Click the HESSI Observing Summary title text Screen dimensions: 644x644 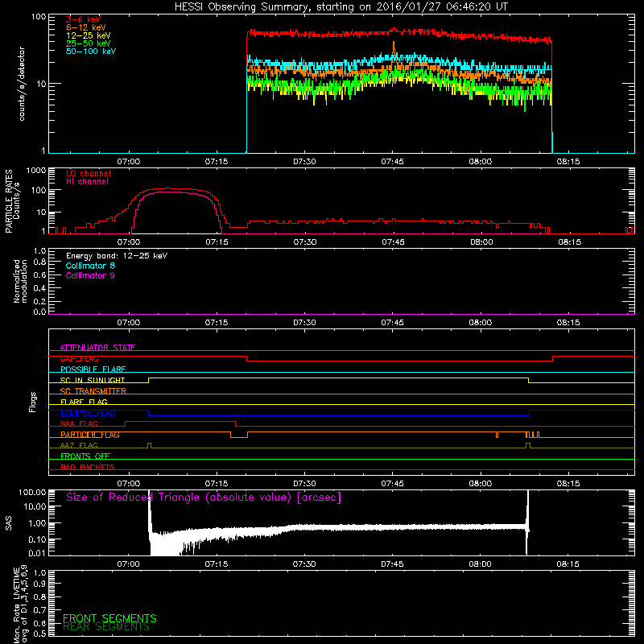[x=341, y=7]
